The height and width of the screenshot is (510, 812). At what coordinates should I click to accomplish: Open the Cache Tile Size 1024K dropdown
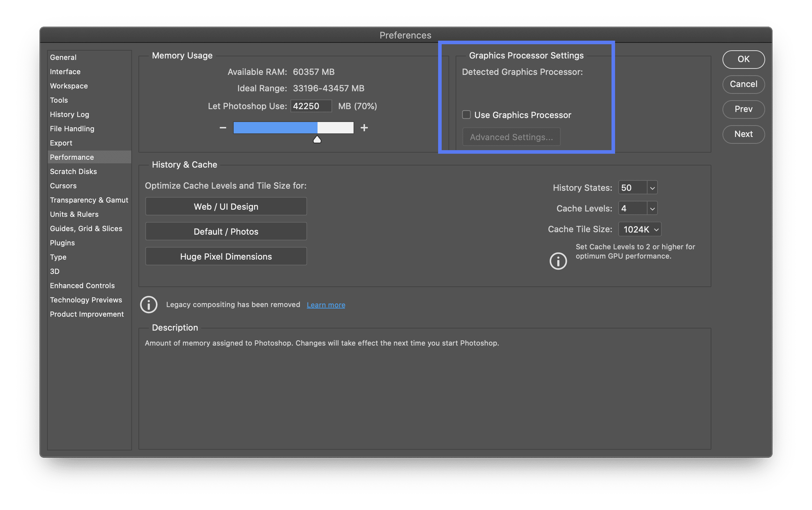(x=640, y=229)
